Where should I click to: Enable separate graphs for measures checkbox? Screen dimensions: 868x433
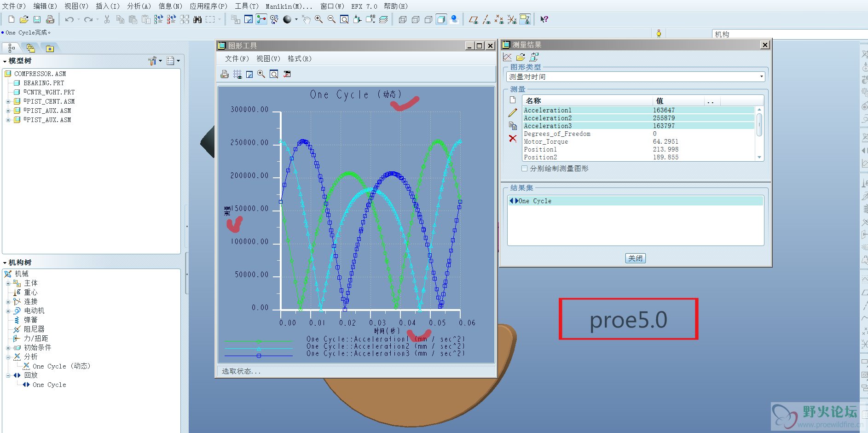click(524, 169)
